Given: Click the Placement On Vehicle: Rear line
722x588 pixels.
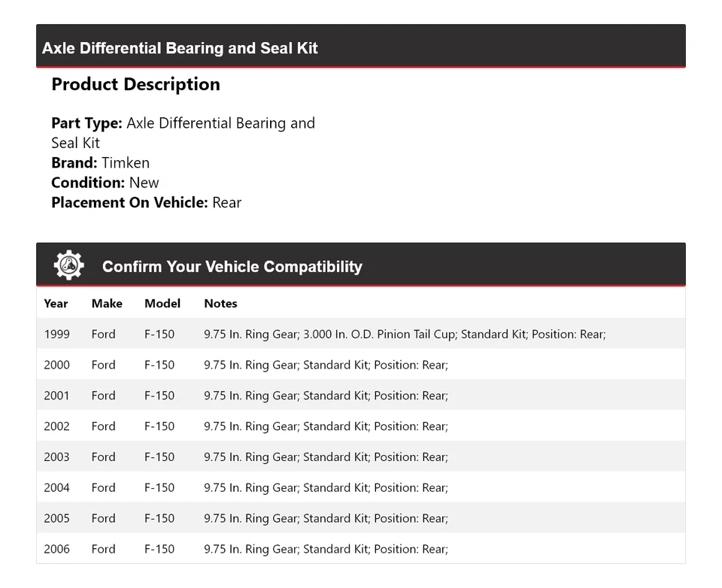Looking at the screenshot, I should tap(146, 202).
